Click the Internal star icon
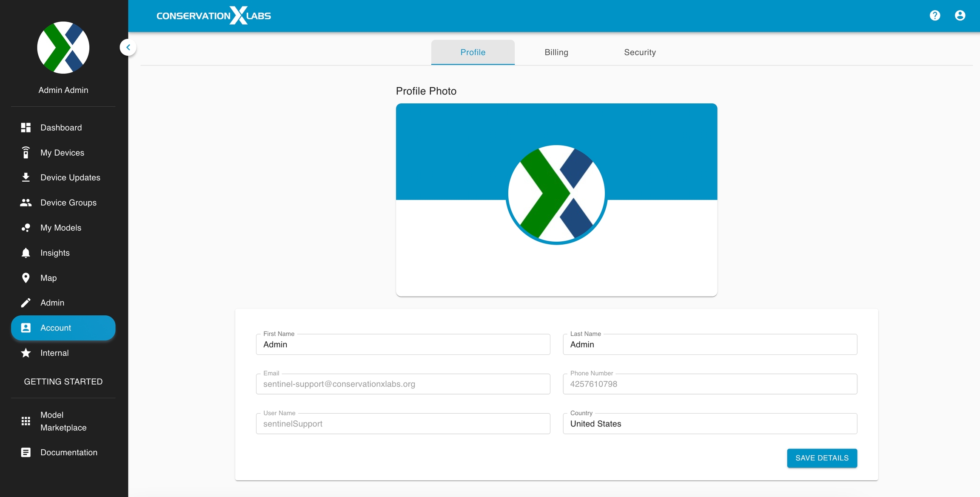The height and width of the screenshot is (497, 980). (26, 353)
